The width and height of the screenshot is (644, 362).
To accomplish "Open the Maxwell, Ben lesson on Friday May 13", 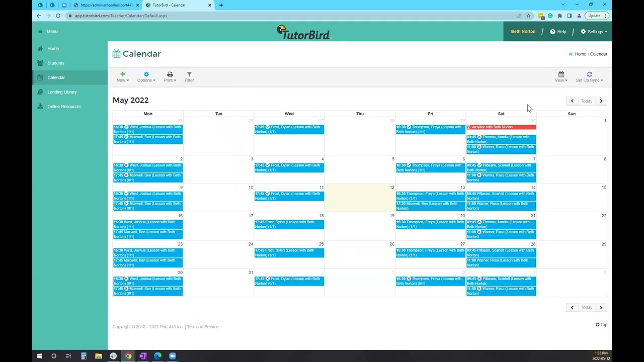I will 431,206.
